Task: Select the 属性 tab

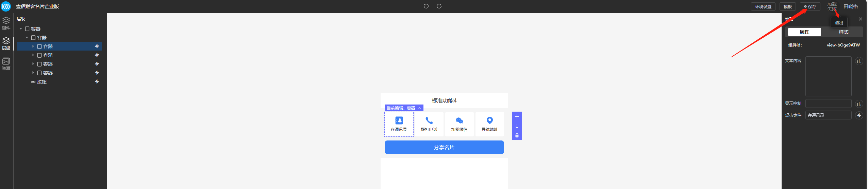Action: 804,32
